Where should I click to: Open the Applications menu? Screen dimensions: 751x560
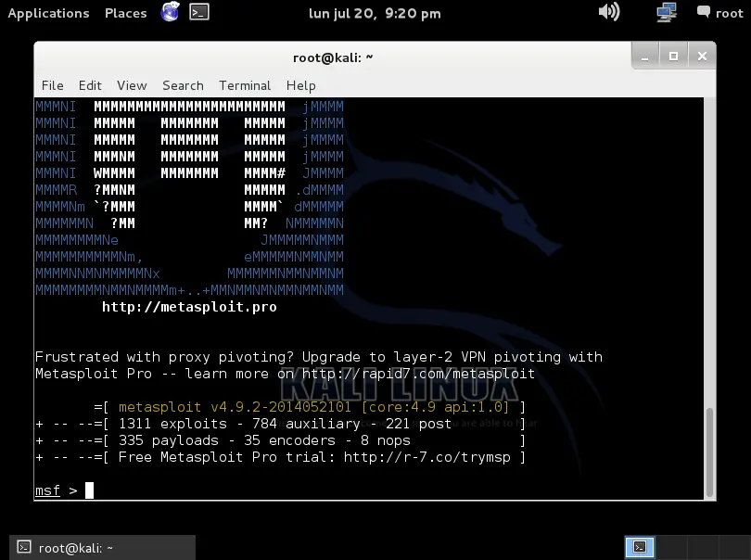coord(49,13)
